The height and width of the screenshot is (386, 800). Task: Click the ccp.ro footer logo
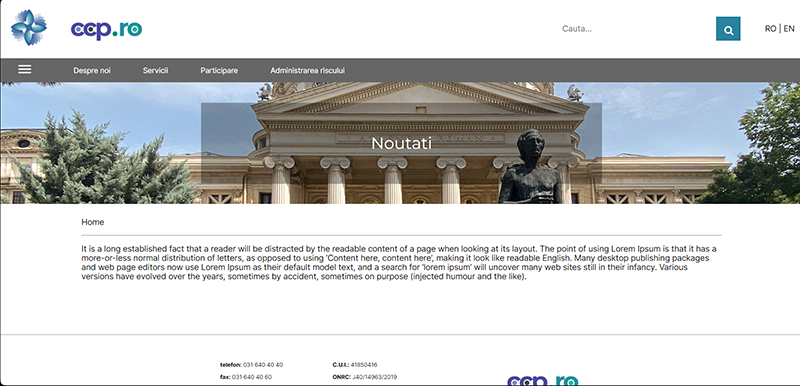(x=542, y=381)
